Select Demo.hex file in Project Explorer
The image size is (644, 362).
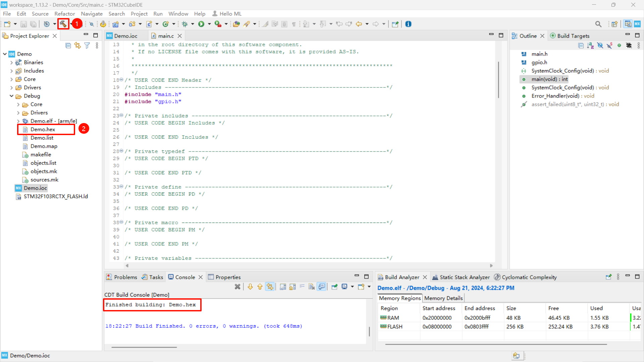[43, 129]
